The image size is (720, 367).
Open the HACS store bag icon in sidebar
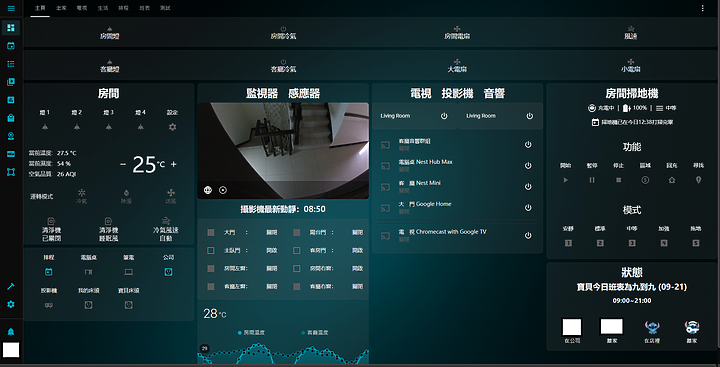tap(11, 118)
